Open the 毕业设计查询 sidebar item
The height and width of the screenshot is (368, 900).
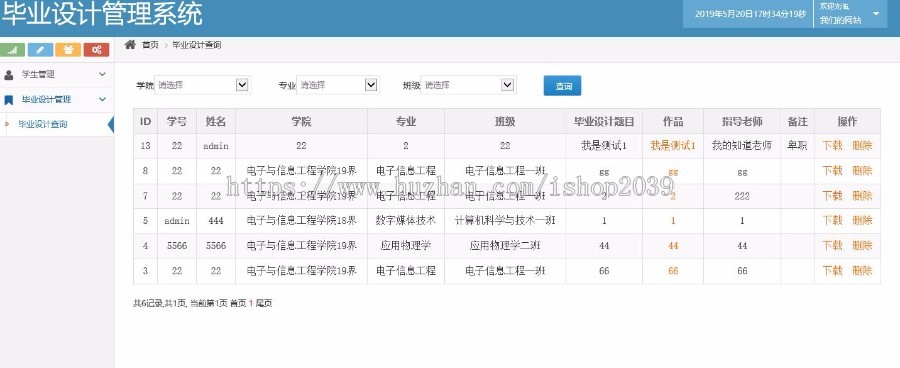[x=43, y=124]
